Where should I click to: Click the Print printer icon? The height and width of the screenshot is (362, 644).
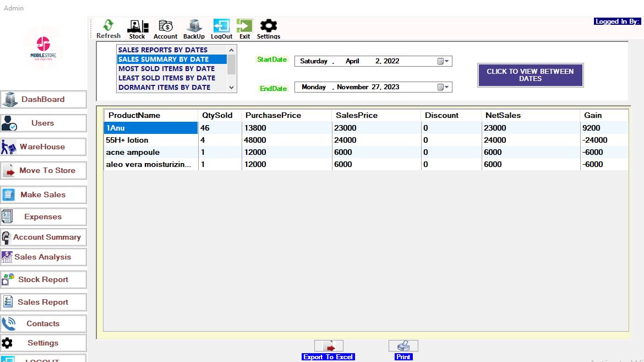click(x=403, y=346)
